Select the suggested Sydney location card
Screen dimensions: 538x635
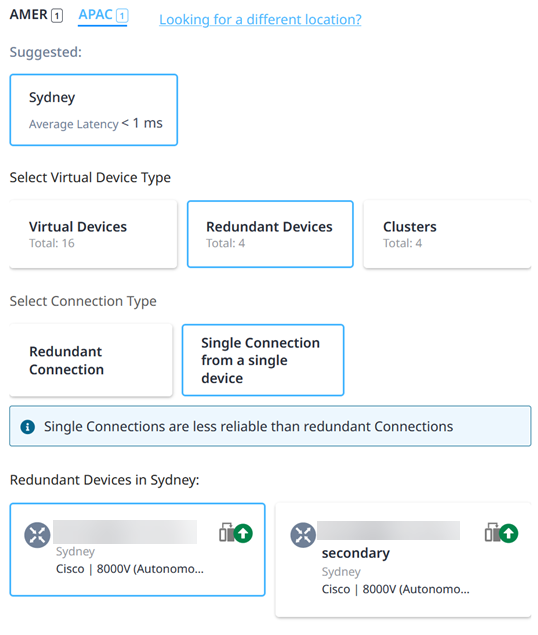click(x=94, y=110)
